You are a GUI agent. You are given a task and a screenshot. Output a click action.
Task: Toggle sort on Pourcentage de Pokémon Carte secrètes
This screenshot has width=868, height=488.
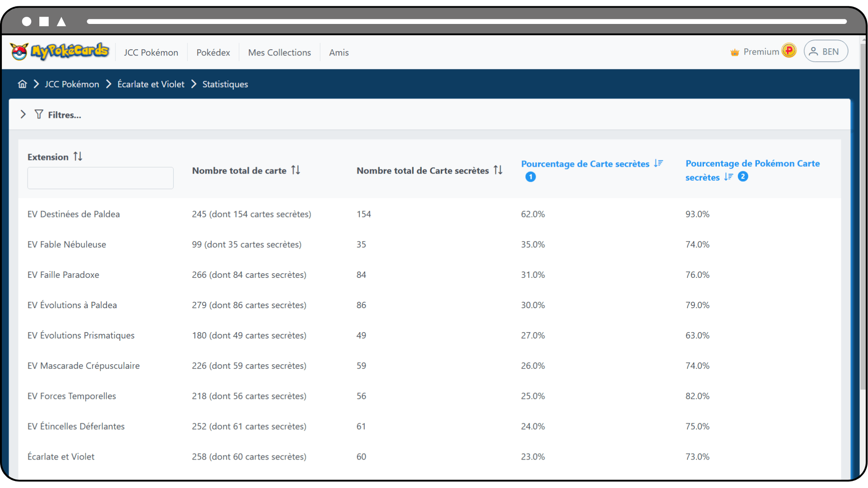point(728,177)
